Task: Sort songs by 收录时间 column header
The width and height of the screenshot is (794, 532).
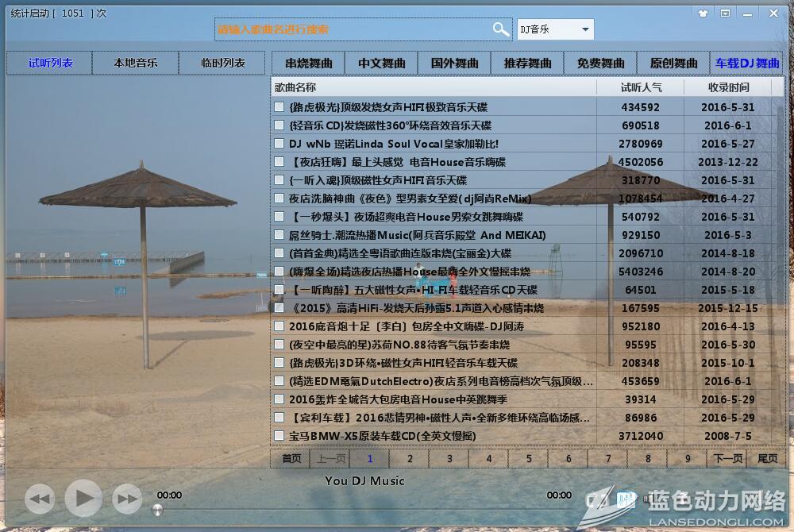Action: coord(727,87)
